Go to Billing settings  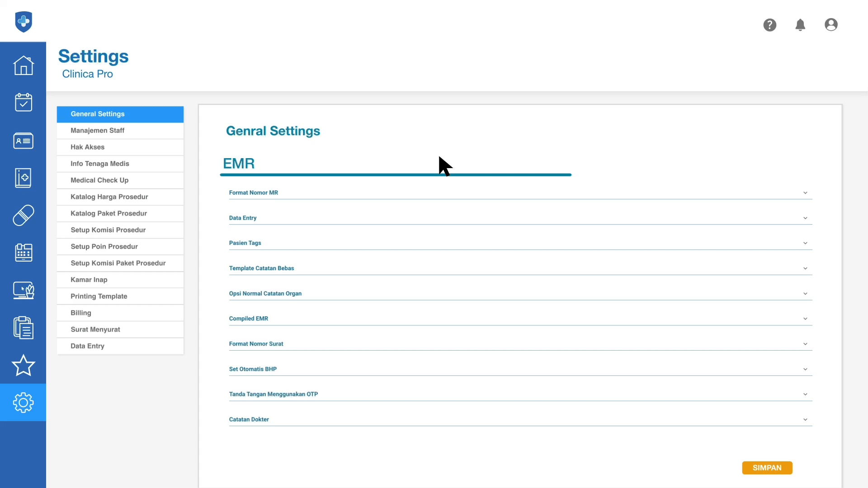point(81,313)
